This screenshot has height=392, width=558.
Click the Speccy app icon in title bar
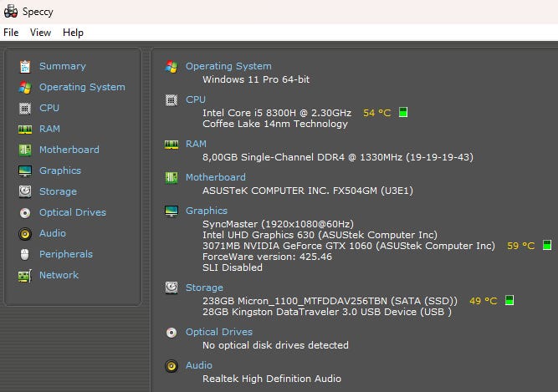click(11, 11)
